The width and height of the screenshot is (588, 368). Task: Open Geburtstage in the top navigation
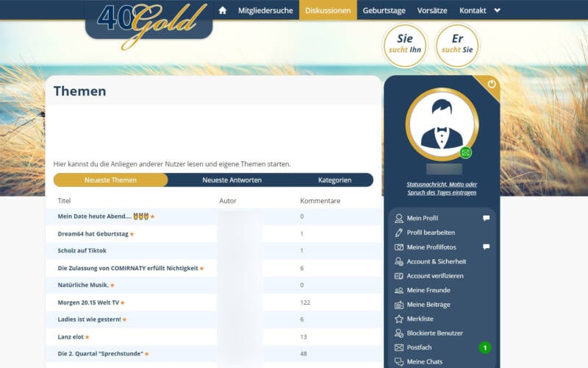click(384, 10)
